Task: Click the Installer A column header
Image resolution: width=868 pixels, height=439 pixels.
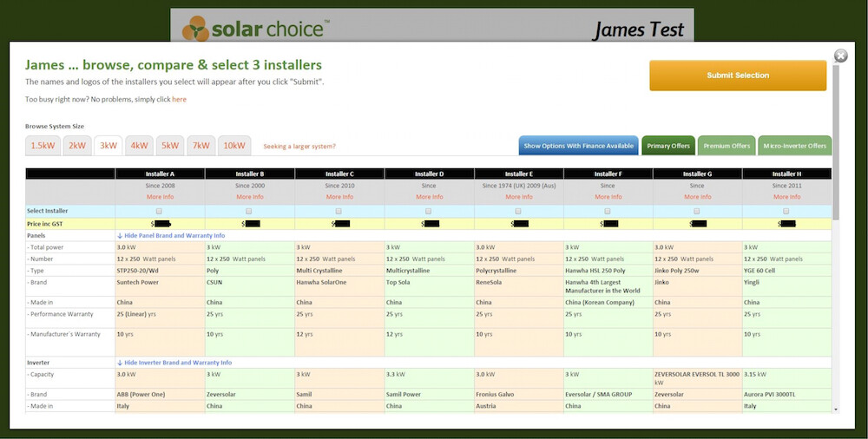Action: [160, 174]
